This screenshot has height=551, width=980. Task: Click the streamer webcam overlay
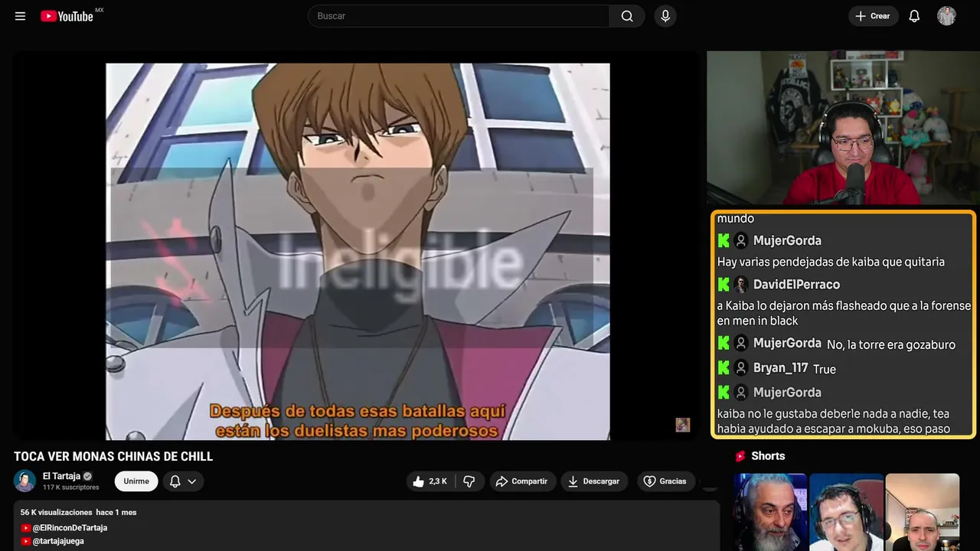[841, 128]
